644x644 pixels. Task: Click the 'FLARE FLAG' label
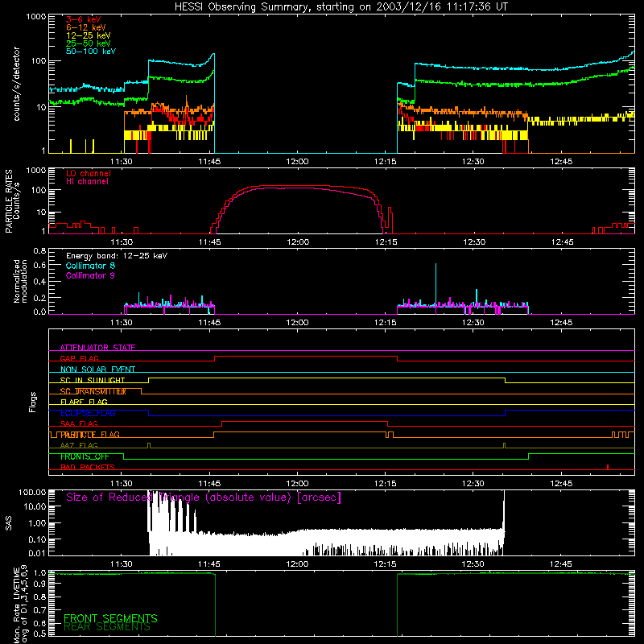tap(84, 402)
